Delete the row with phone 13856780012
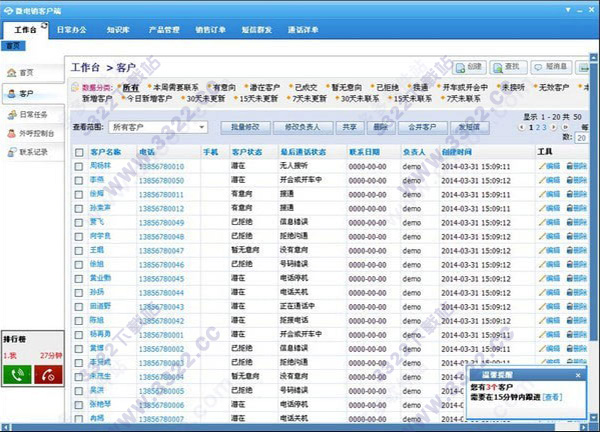This screenshot has width=600, height=432. coord(576,208)
